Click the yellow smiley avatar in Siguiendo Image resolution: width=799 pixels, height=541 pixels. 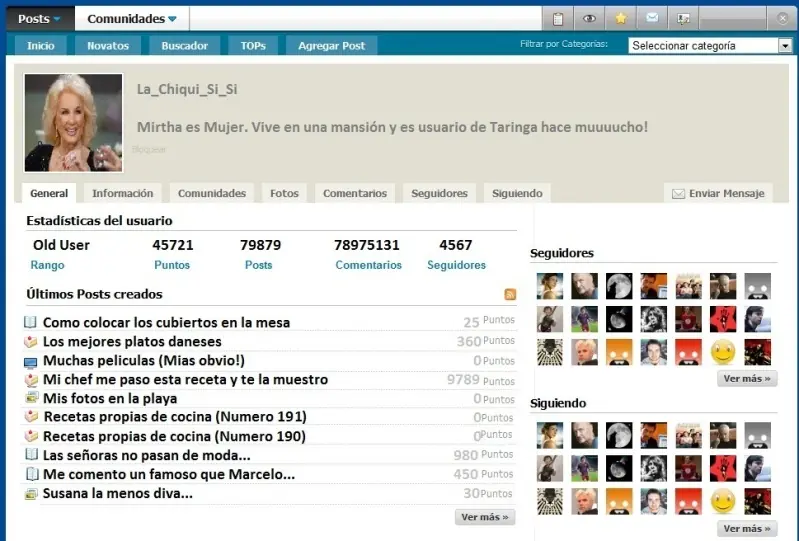pos(723,501)
